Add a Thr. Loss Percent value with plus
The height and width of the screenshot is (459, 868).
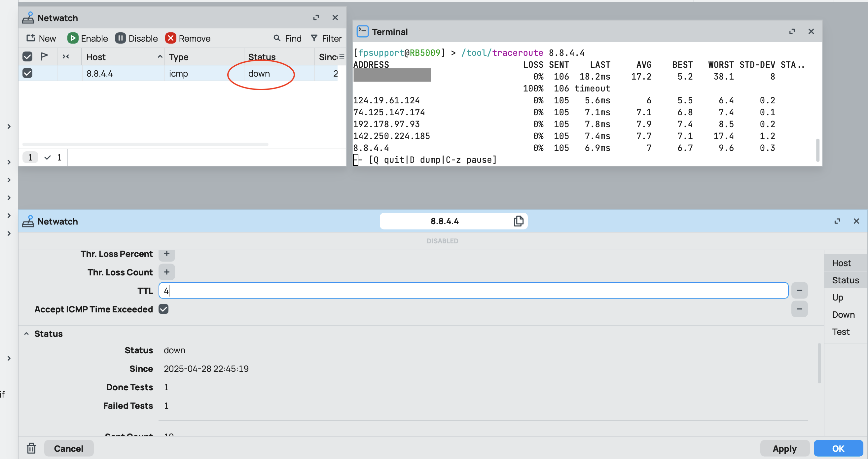click(167, 254)
